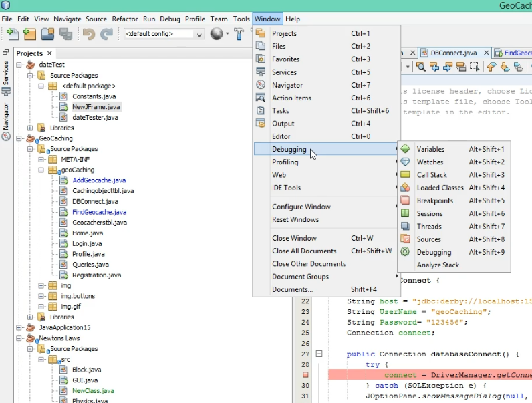Open the minimized Services side panel

(6, 78)
